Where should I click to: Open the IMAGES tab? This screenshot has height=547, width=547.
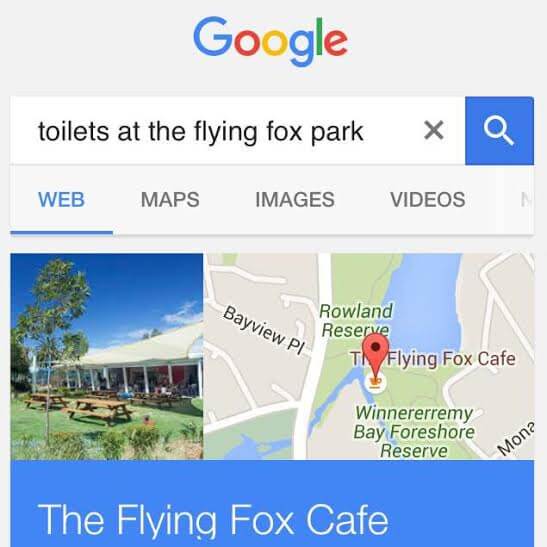(295, 200)
